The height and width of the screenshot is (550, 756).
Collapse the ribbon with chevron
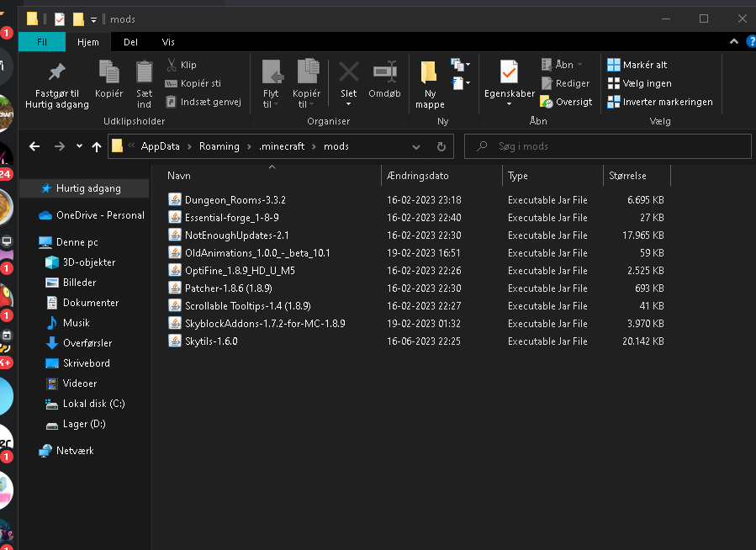pyautogui.click(x=734, y=42)
